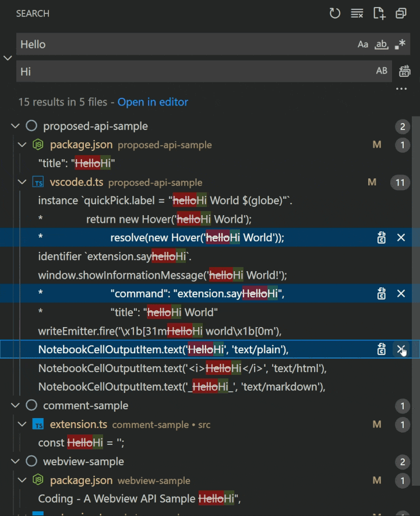Dismiss the 'extension.sayHello' command match

pyautogui.click(x=401, y=293)
